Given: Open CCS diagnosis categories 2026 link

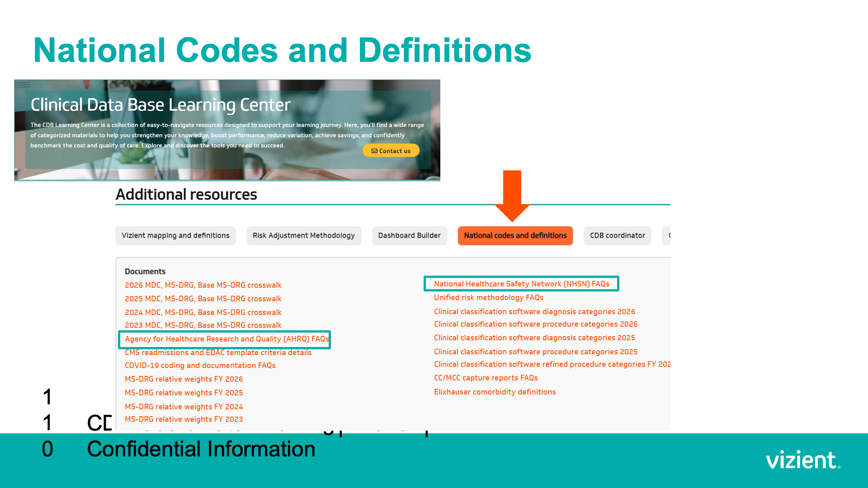Looking at the screenshot, I should point(534,311).
